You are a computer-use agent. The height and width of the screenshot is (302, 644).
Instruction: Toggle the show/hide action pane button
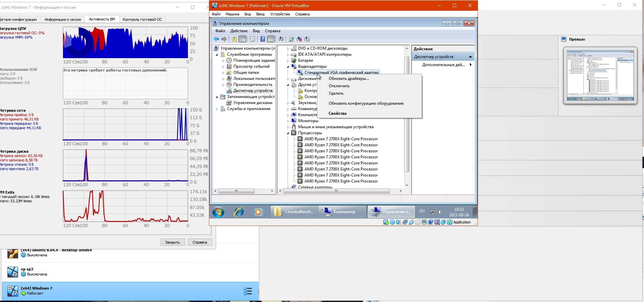(271, 39)
